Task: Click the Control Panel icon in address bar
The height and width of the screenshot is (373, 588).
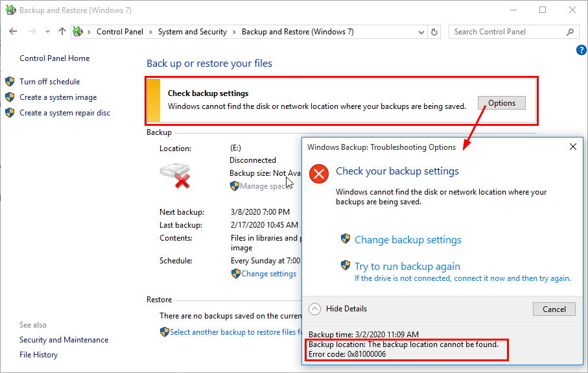Action: [78, 32]
